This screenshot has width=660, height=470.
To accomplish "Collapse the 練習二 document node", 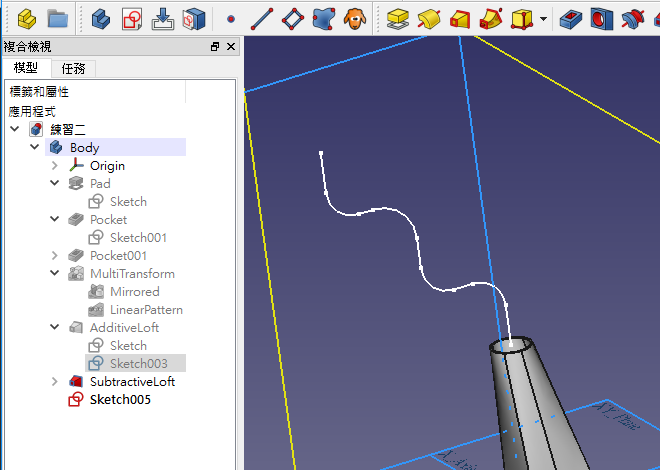I will (15, 129).
